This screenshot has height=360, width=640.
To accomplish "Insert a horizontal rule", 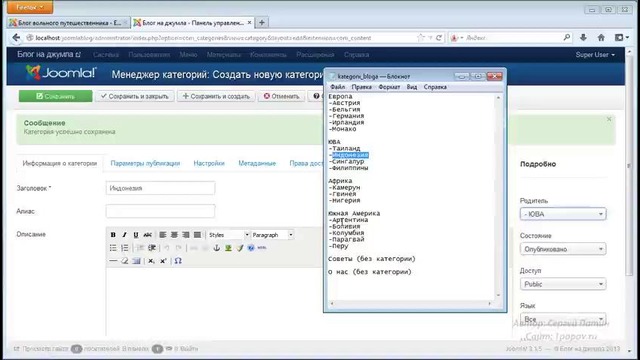I will pyautogui.click(x=113, y=261).
